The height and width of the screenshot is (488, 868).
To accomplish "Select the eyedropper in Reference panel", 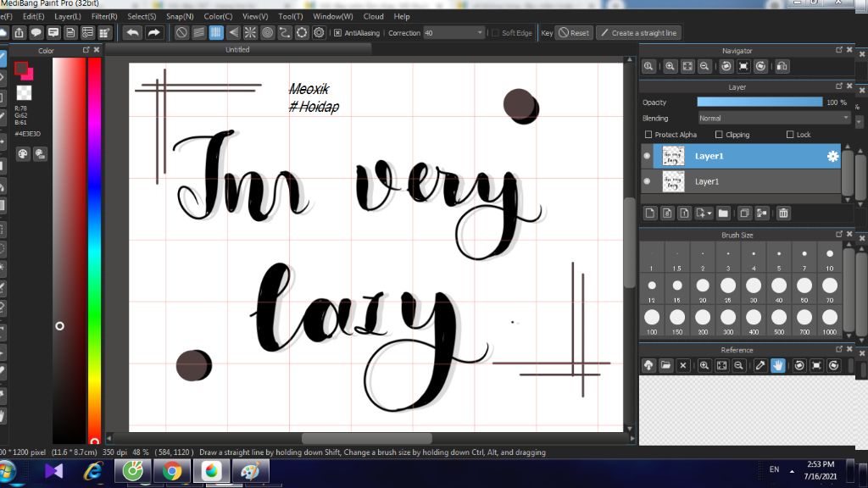I will (760, 365).
